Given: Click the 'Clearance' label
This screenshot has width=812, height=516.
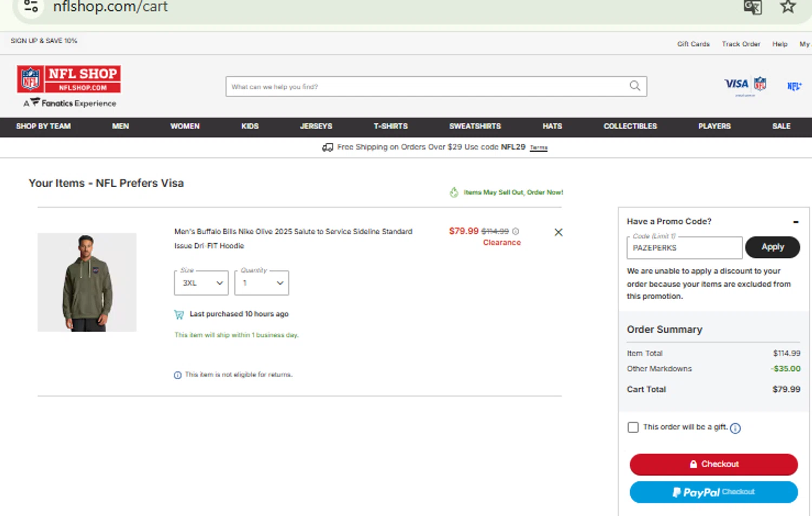Looking at the screenshot, I should 502,242.
